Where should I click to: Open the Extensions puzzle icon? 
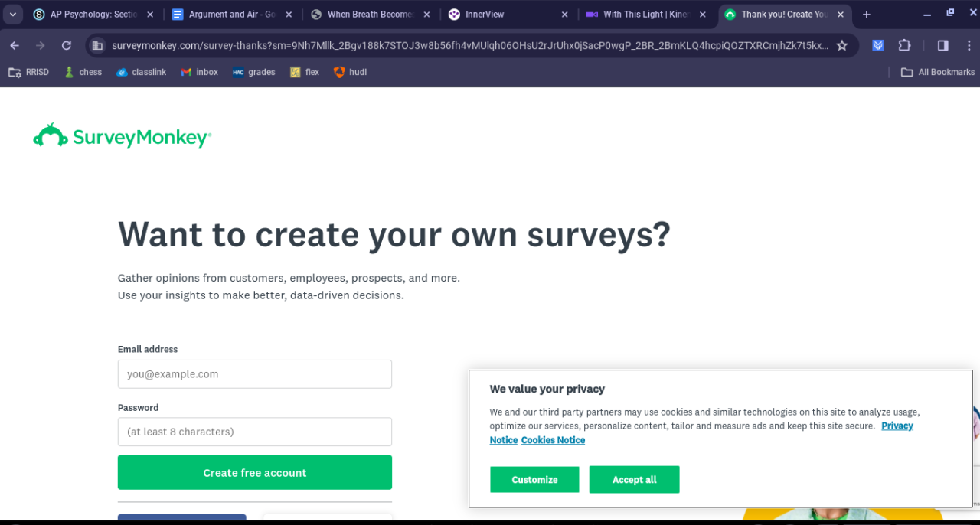(904, 46)
